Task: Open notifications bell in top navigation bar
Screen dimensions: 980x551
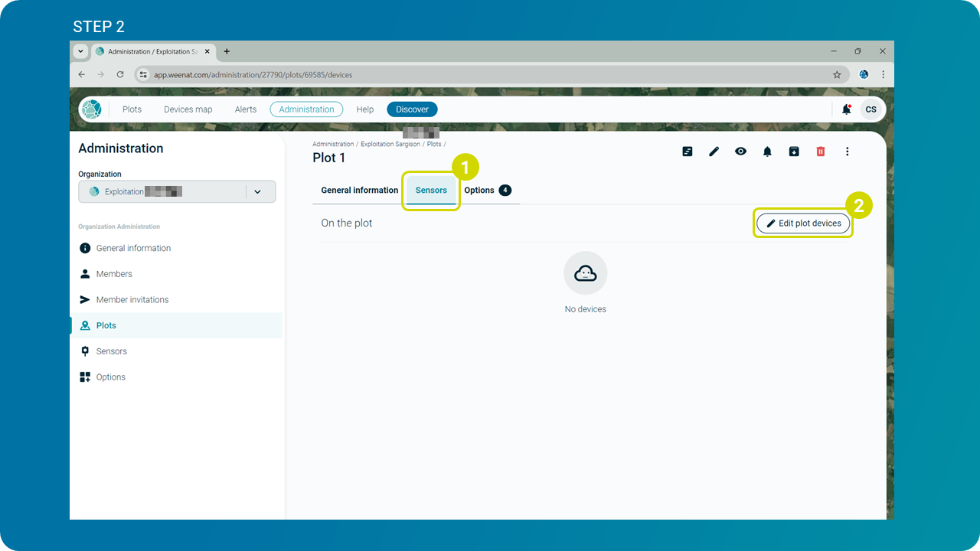Action: coord(846,109)
